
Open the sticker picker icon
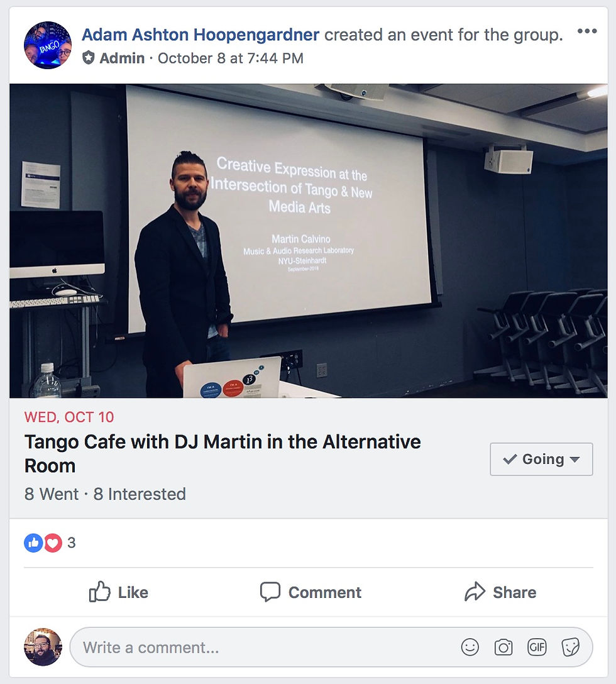pos(571,647)
